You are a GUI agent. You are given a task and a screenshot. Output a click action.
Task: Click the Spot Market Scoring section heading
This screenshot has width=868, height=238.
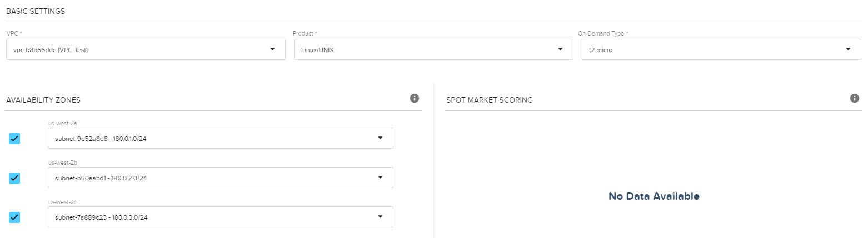(x=489, y=100)
